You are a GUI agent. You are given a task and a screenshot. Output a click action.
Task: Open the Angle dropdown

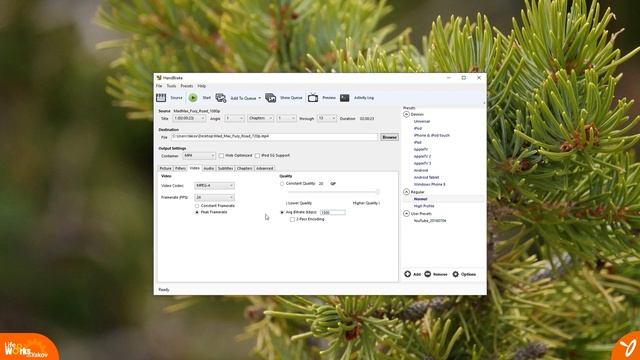234,118
